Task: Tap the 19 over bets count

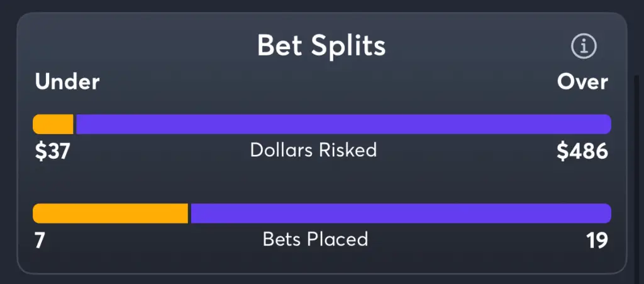Action: click(597, 241)
